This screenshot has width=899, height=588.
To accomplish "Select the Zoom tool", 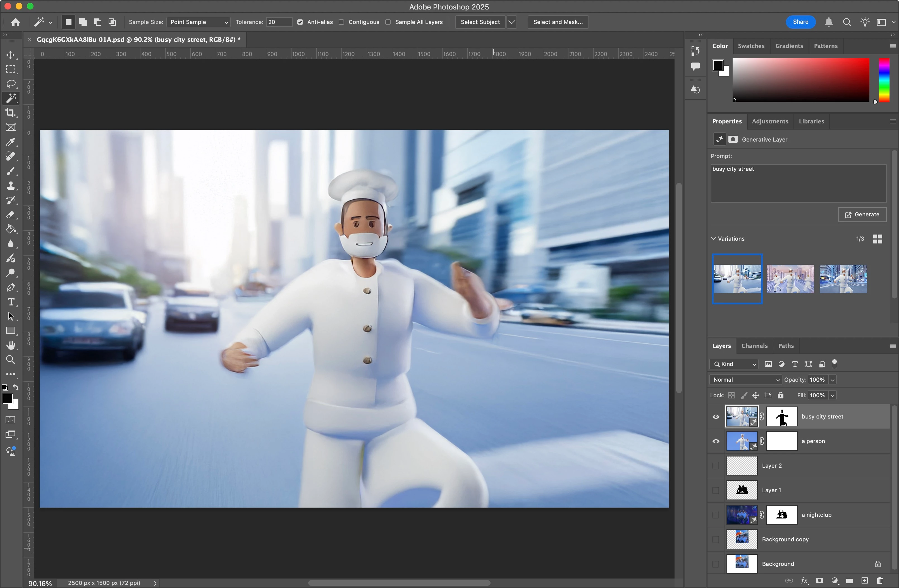I will click(11, 360).
